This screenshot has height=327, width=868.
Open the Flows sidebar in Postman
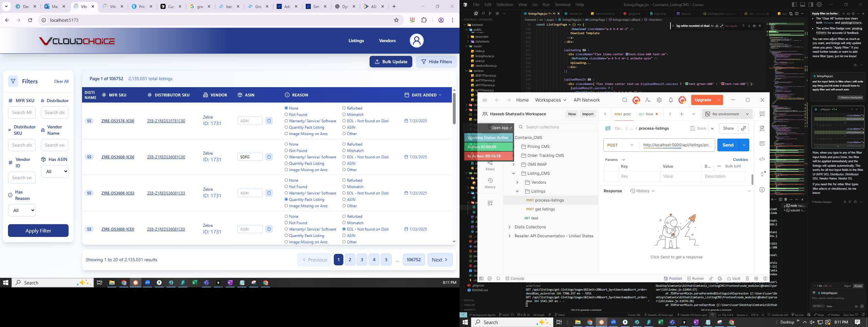tap(490, 166)
